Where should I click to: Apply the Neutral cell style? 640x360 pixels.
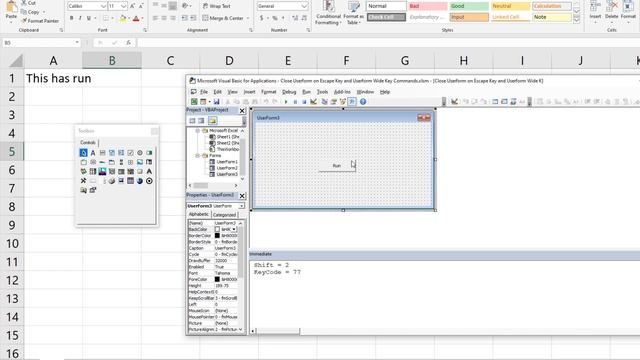[510, 6]
